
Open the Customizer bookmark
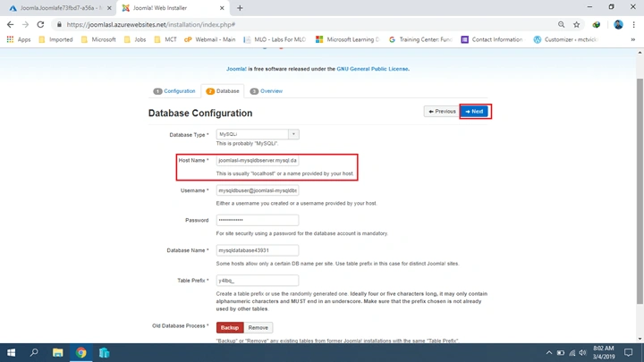click(x=565, y=39)
